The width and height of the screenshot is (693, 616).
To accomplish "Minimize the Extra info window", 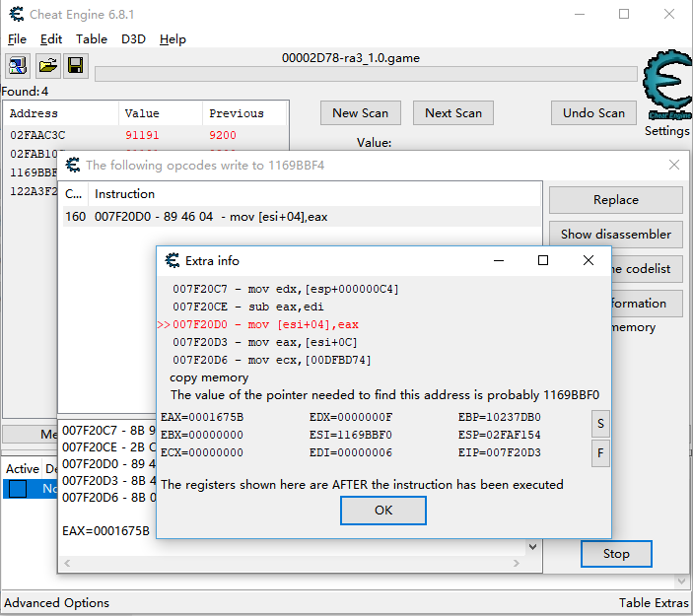I will [x=499, y=260].
